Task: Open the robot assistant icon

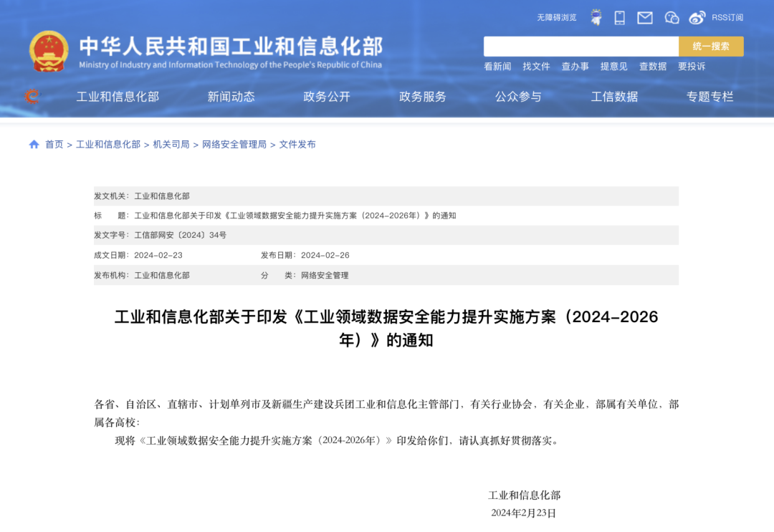Action: [x=596, y=17]
